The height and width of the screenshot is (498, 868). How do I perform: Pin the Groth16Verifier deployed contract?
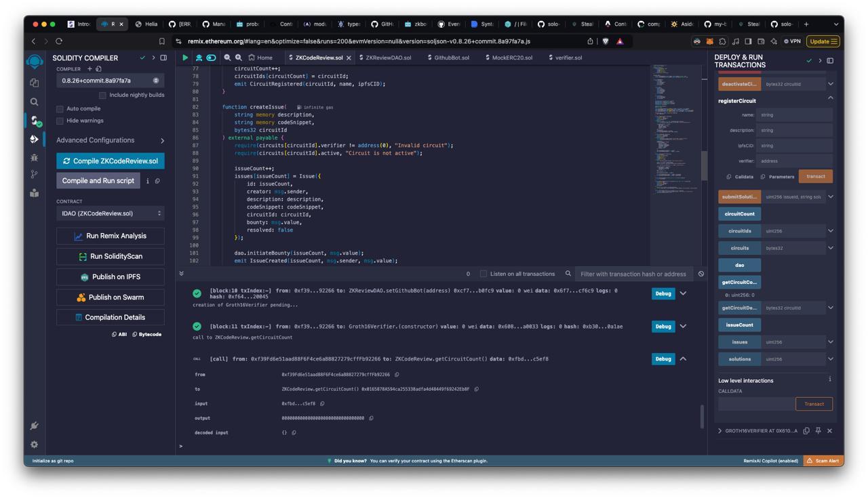pyautogui.click(x=818, y=430)
